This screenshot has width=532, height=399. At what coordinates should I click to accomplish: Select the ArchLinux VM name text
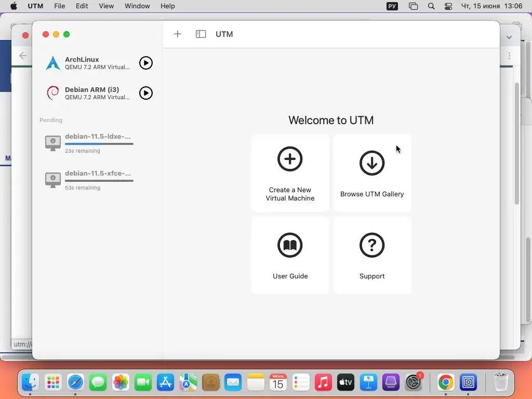click(82, 59)
